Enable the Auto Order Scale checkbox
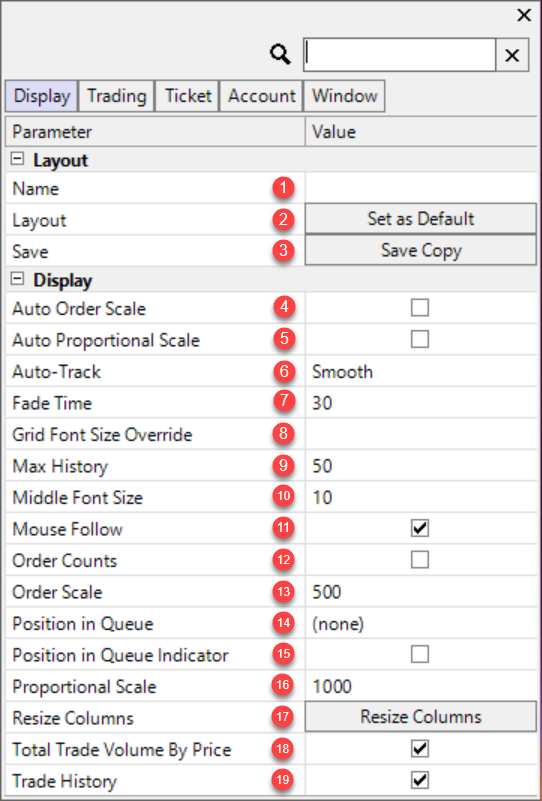The width and height of the screenshot is (542, 801). coord(420,308)
